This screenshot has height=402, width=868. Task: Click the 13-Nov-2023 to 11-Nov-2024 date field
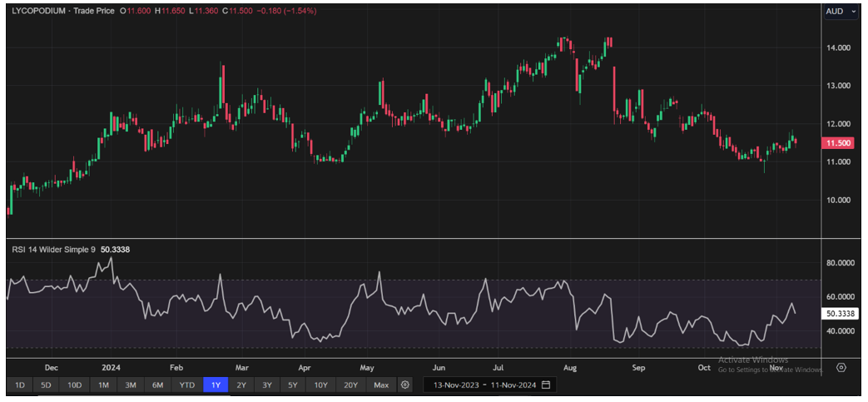point(483,385)
